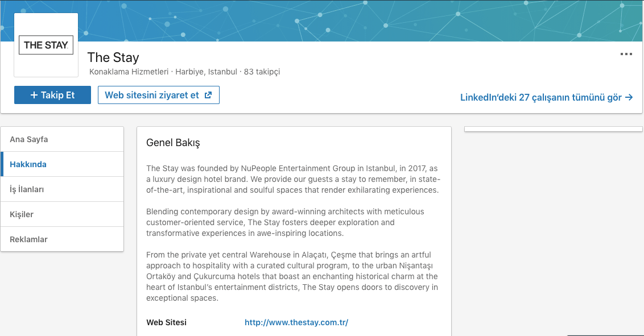Click Web sitesini ziyaret et button

159,95
